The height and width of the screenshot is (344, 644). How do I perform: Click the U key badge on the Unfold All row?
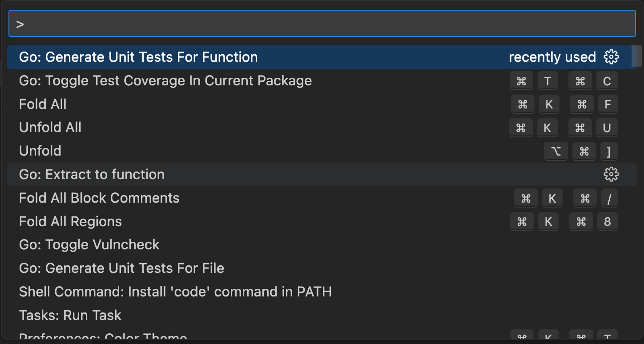(607, 128)
